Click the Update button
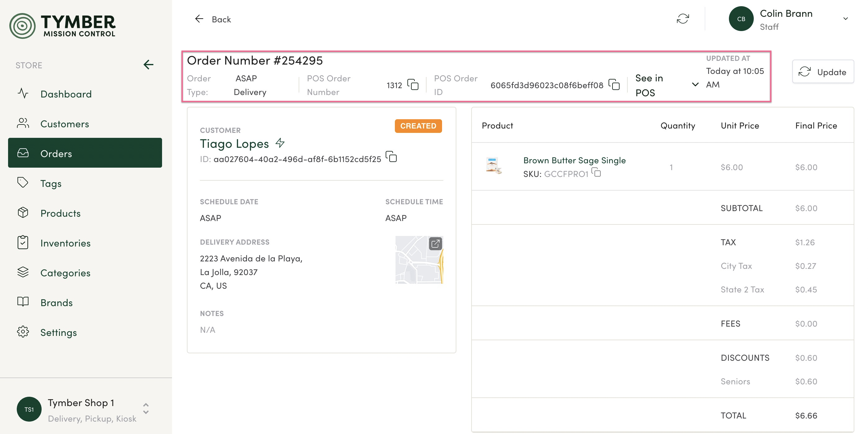Image resolution: width=868 pixels, height=434 pixels. 823,72
